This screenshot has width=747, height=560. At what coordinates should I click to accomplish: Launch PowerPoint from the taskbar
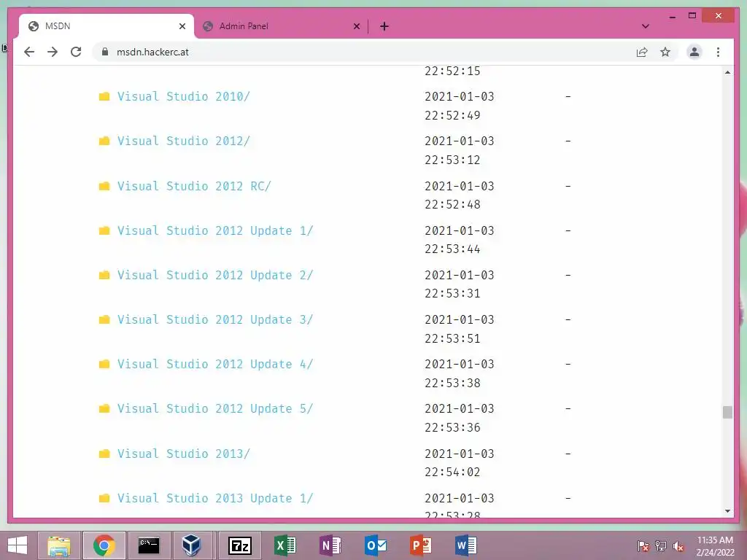coord(421,545)
